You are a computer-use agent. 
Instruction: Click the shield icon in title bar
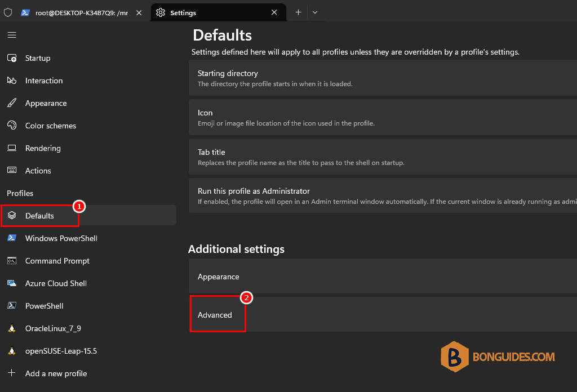tap(8, 12)
